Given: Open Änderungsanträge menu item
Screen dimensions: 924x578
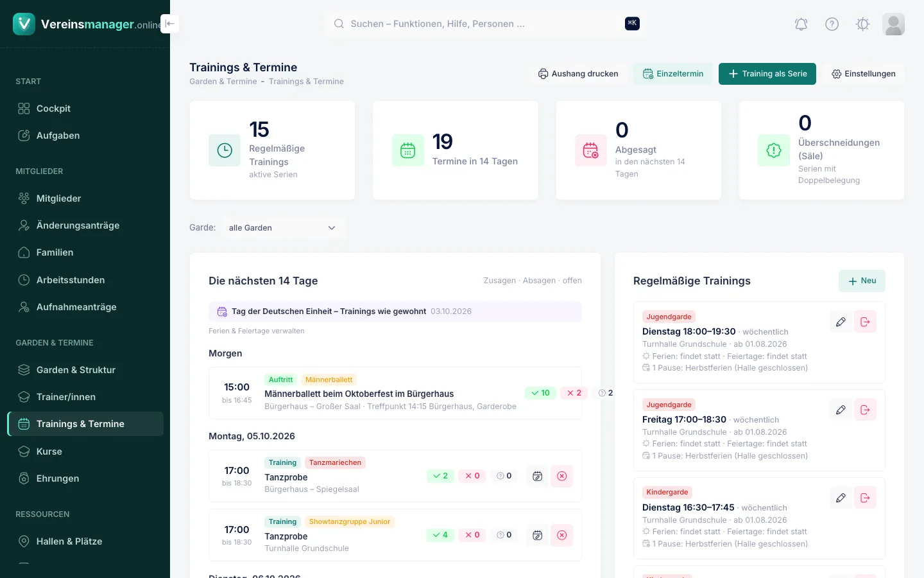Looking at the screenshot, I should click(85, 225).
